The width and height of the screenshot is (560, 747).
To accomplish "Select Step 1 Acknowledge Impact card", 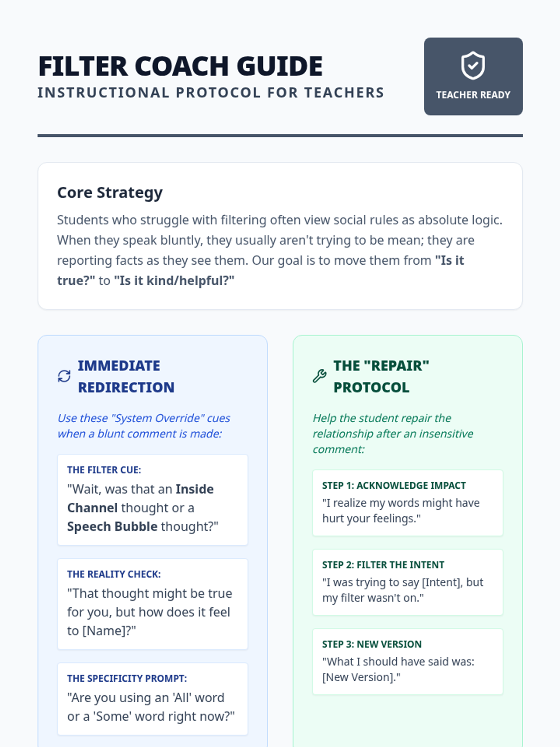I will click(407, 503).
